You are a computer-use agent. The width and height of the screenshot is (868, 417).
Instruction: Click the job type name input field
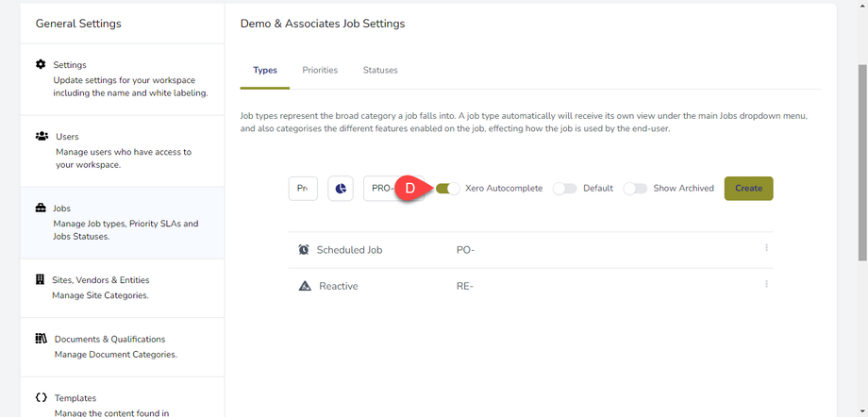(302, 188)
